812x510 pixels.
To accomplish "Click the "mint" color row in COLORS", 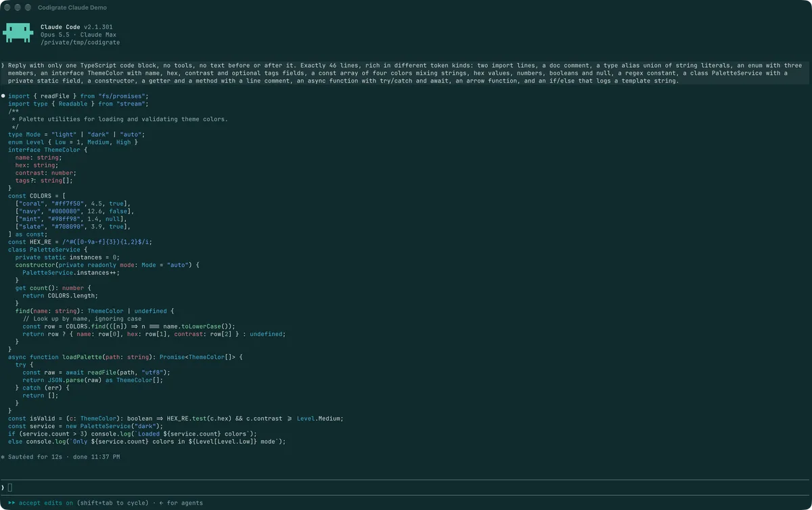I will coord(71,219).
